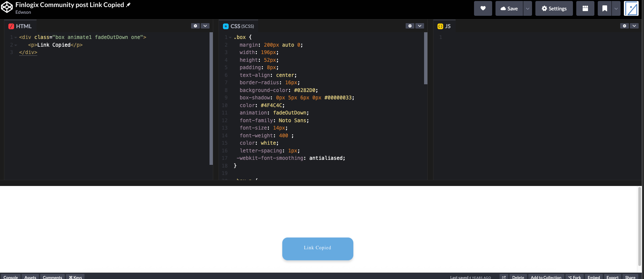The height and width of the screenshot is (279, 644).
Task: Click the color value #4F4C4C
Action: coord(272,105)
